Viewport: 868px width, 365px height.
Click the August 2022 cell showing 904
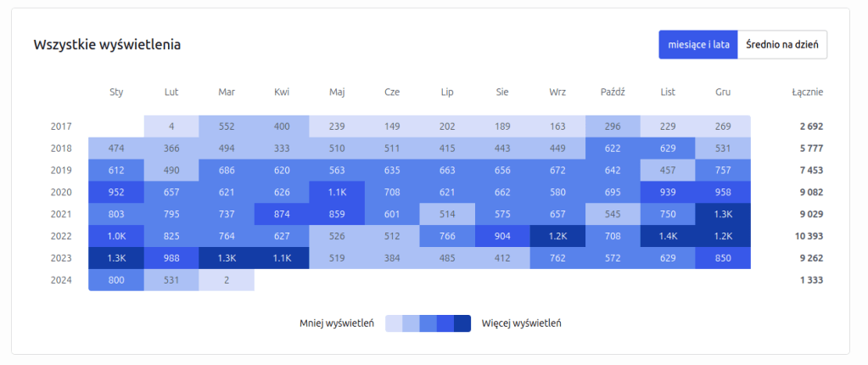click(x=502, y=235)
